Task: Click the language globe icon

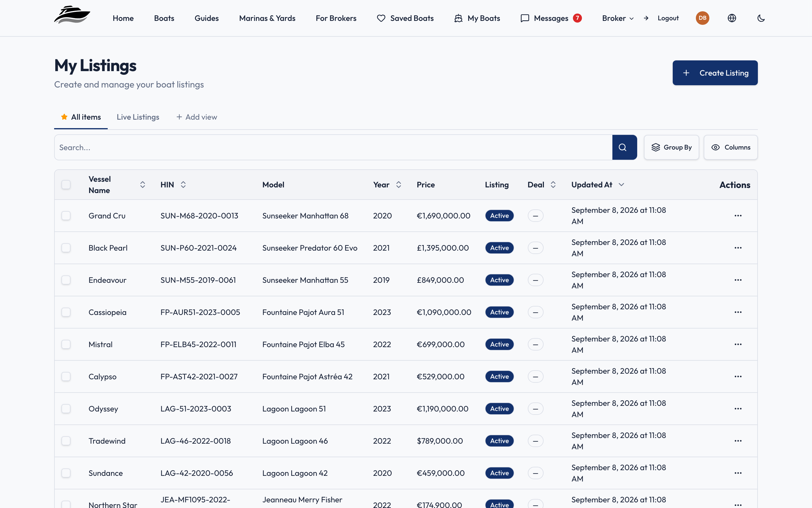Action: [732, 18]
